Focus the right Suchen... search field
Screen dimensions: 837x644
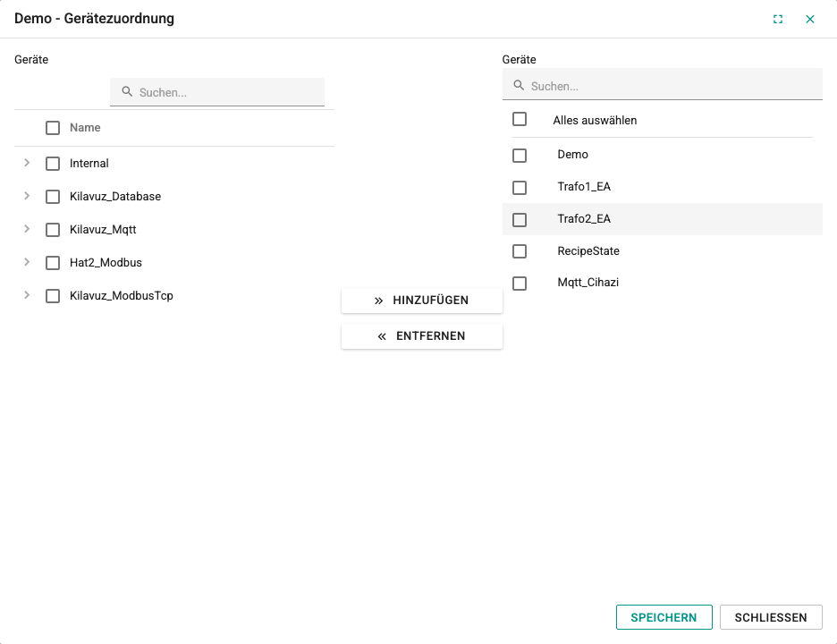pos(662,86)
